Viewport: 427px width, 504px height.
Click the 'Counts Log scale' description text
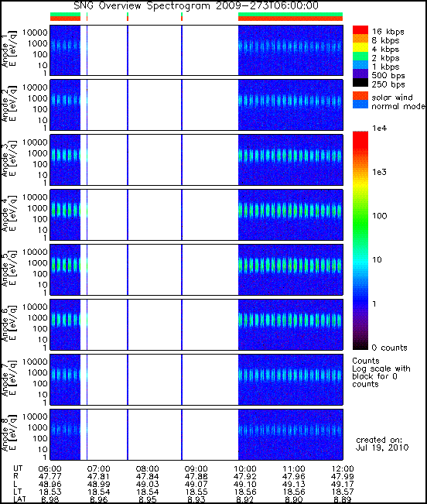(381, 372)
